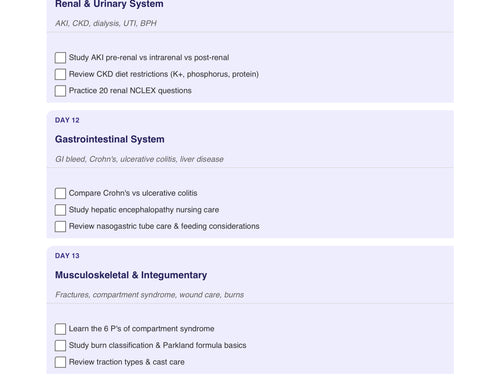Click the 'DAY 13' label
The image size is (500, 378).
(67, 256)
